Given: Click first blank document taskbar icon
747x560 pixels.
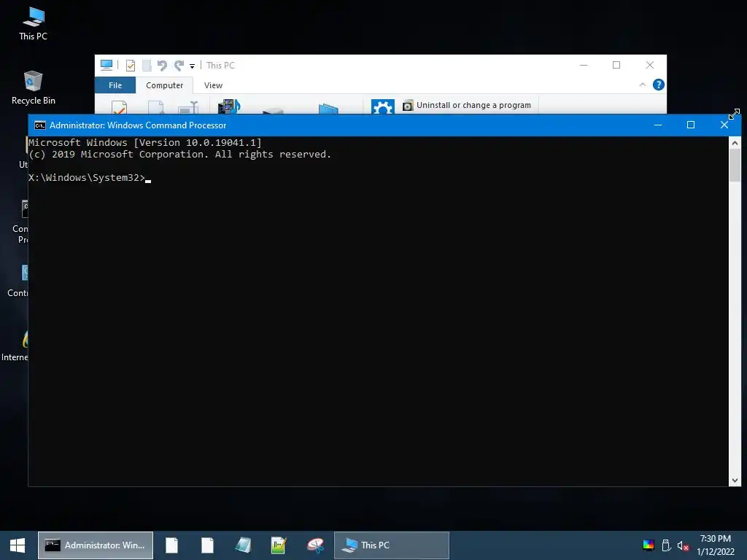Looking at the screenshot, I should [x=171, y=545].
